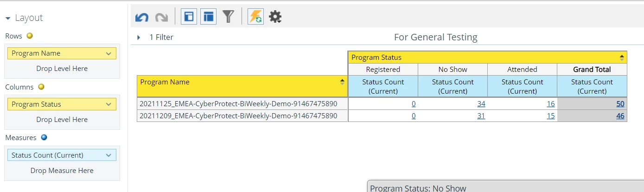Click Drop Level Here under Rows
This screenshot has height=192, width=644.
(x=62, y=69)
